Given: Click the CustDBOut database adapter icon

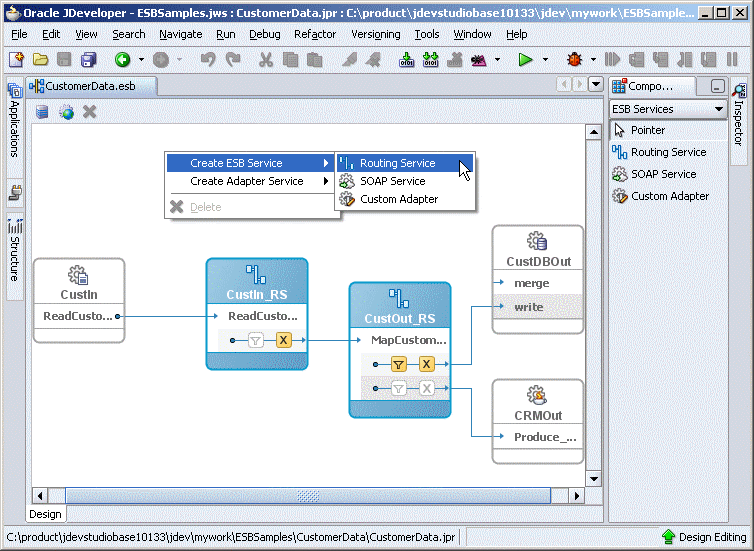Looking at the screenshot, I should [538, 241].
